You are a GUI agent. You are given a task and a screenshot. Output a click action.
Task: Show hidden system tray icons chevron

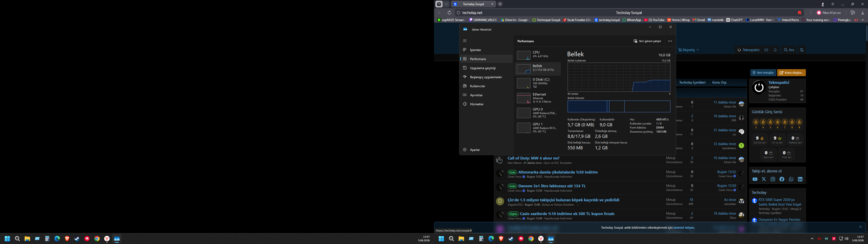pyautogui.click(x=812, y=239)
